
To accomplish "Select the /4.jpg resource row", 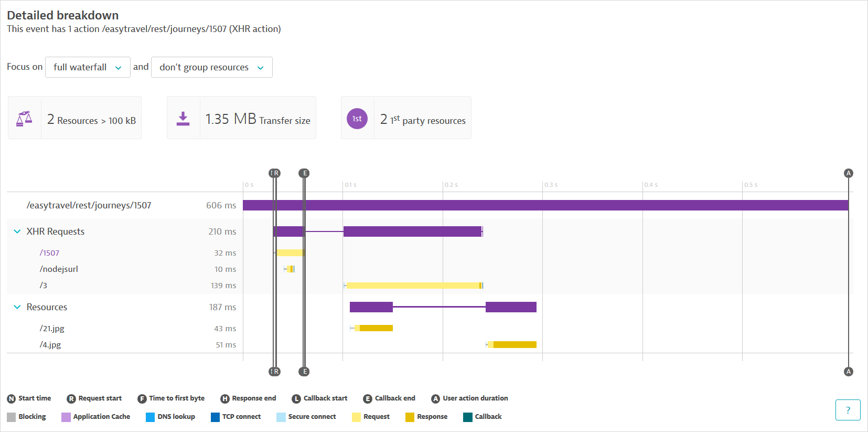I will click(430, 345).
